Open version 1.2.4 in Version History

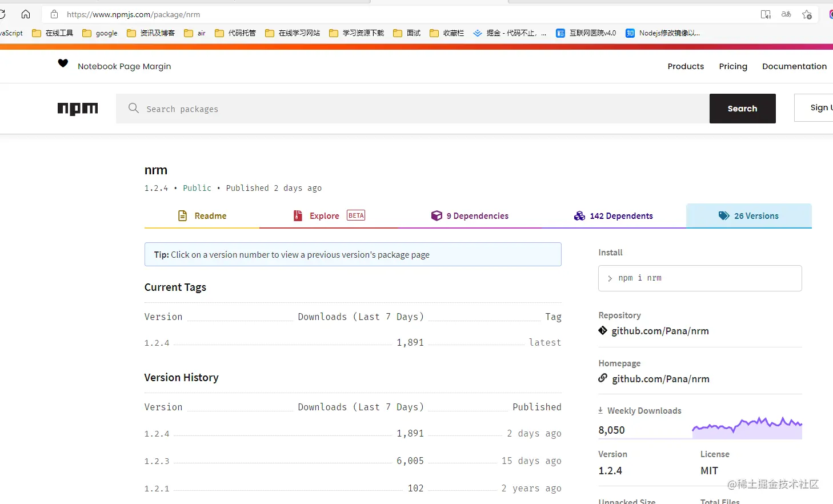click(x=157, y=434)
